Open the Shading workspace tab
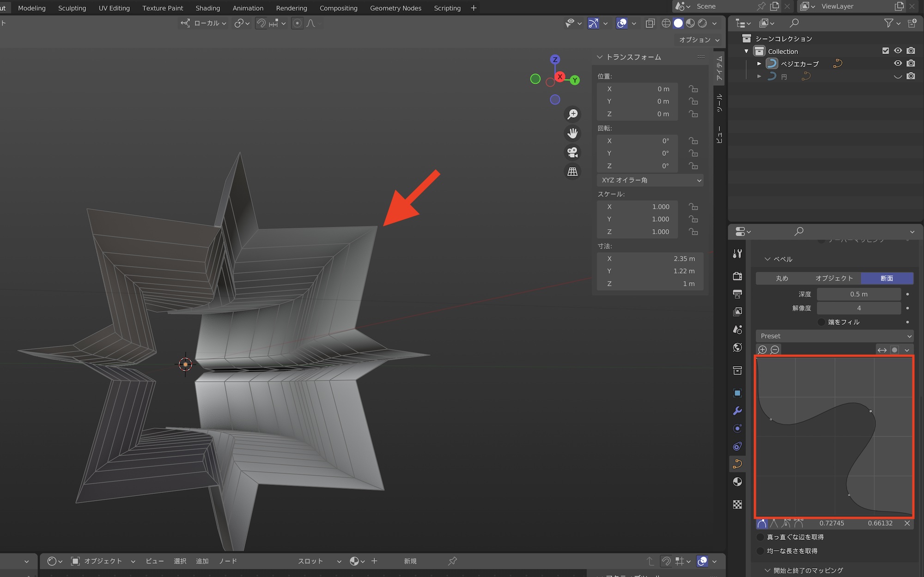The height and width of the screenshot is (577, 924). (x=207, y=8)
